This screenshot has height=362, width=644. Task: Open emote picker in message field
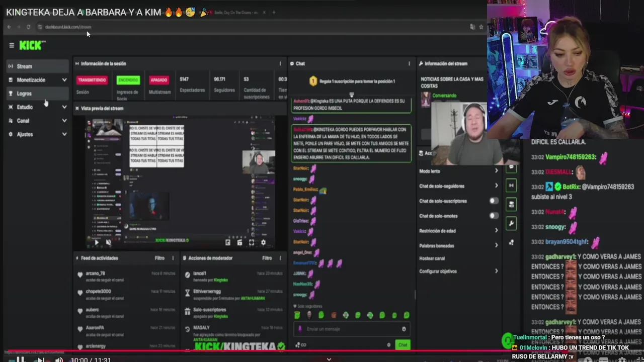pos(404,329)
